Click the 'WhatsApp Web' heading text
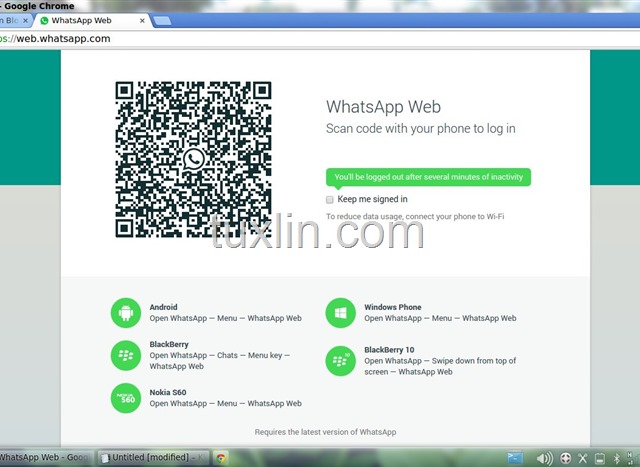 tap(383, 107)
